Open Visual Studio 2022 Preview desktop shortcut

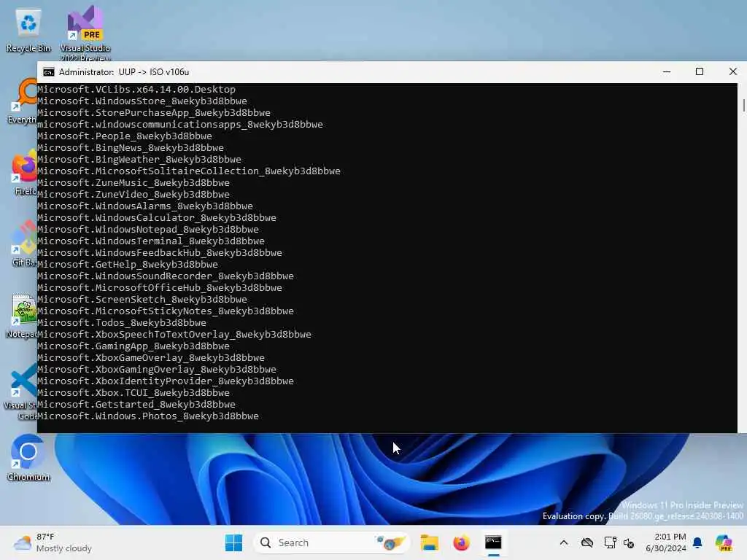point(85,34)
